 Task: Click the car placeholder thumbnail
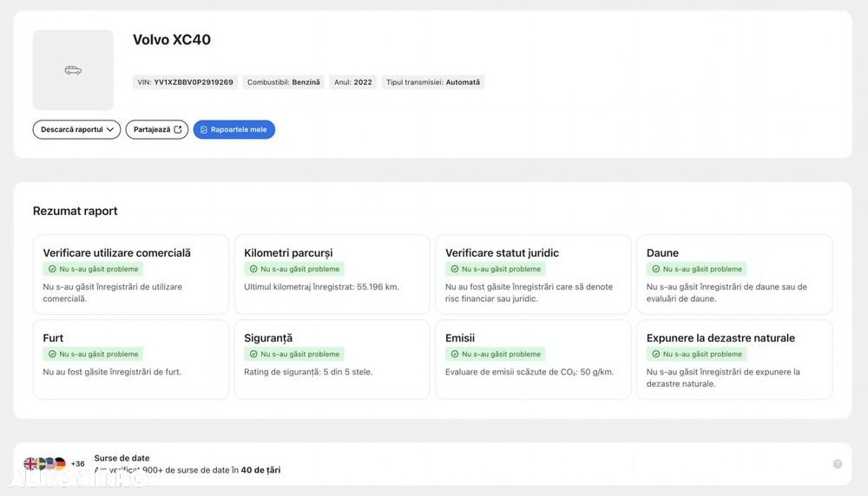pyautogui.click(x=73, y=70)
